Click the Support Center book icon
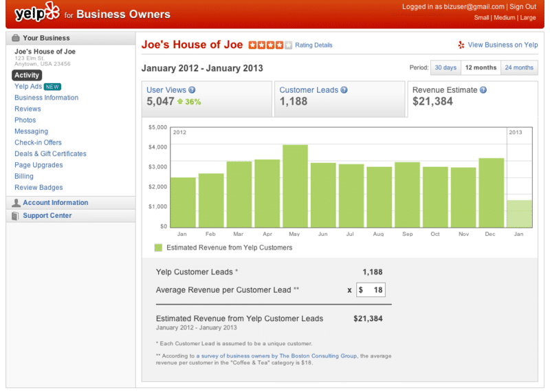This screenshot has width=550, height=392. [x=16, y=216]
